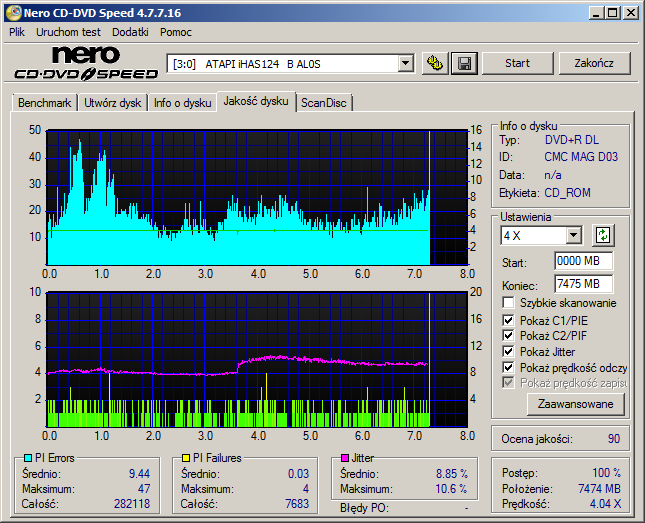Click the Zakończ button
Image resolution: width=645 pixels, height=523 pixels.
pyautogui.click(x=594, y=63)
